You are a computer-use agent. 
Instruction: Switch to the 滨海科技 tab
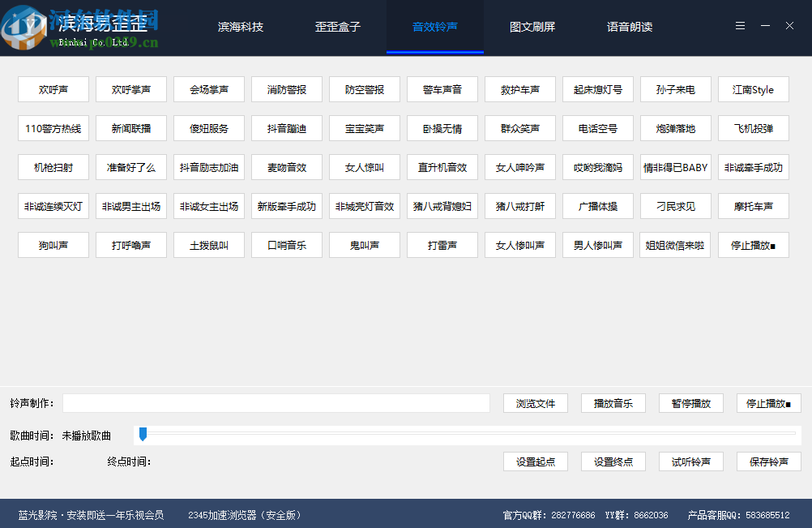pyautogui.click(x=240, y=26)
